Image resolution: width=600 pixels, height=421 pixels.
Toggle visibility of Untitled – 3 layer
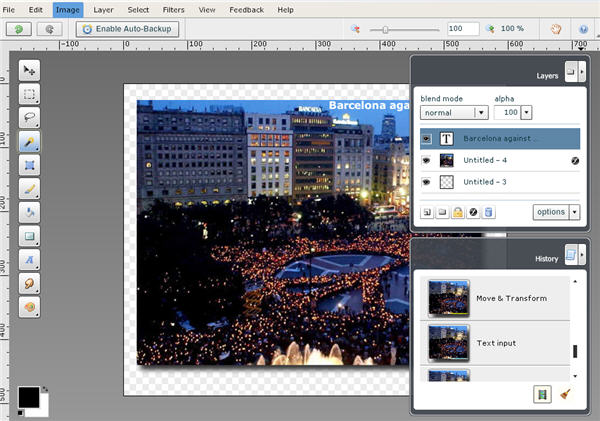point(425,182)
